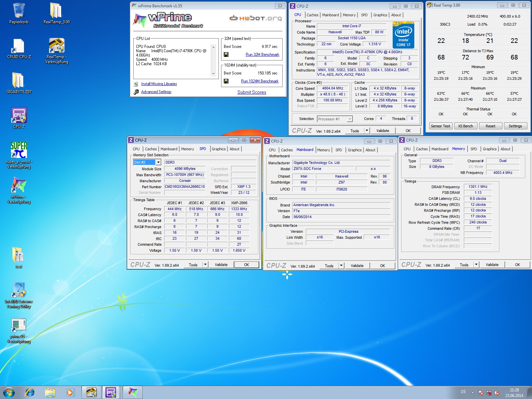Click Validate in Mainboard CPU-Z window
Screen dimensions: 532x399
(357, 265)
